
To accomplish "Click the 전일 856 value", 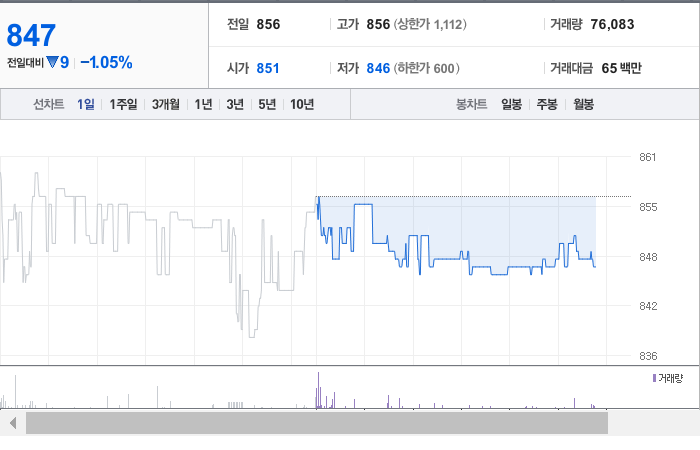I will [x=268, y=24].
